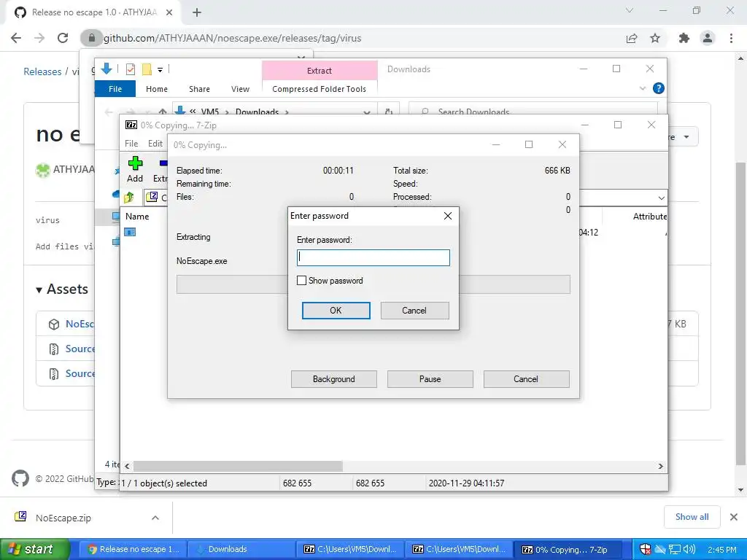Open the 7-Zip Edit menu

155,144
